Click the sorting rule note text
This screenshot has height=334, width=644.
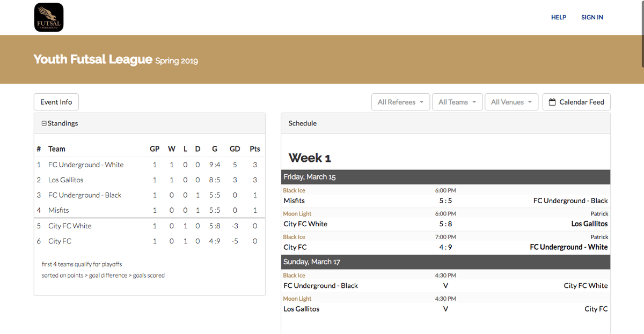pos(103,276)
